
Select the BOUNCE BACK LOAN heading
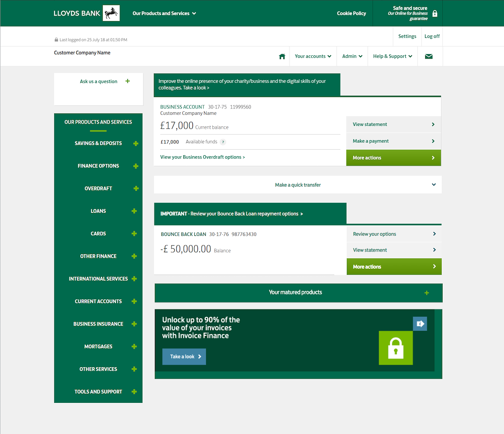(x=183, y=234)
